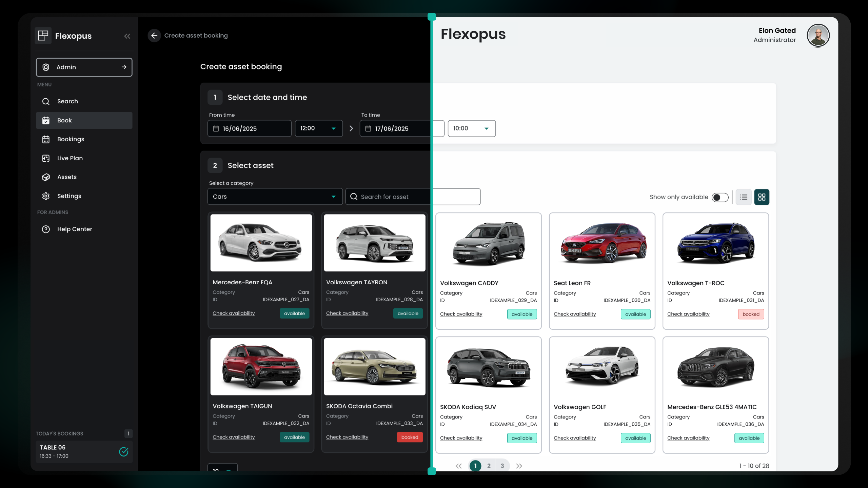Switch to grid view icon

(x=762, y=197)
